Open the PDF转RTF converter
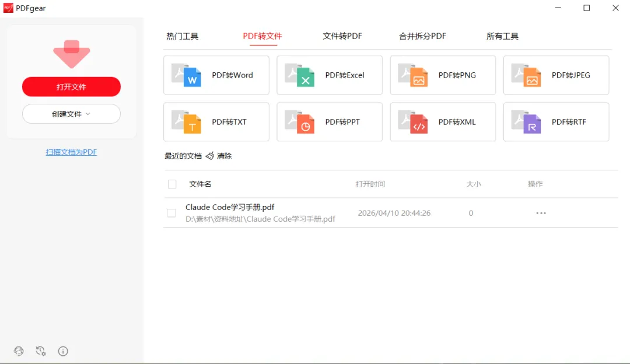The width and height of the screenshot is (630, 364). tap(556, 122)
